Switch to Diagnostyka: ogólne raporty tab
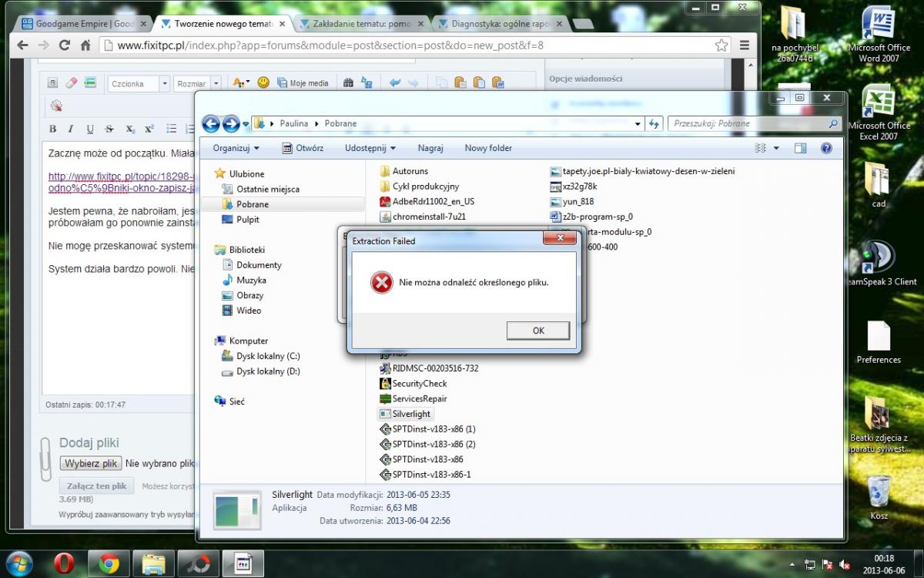924x578 pixels. coord(500,24)
